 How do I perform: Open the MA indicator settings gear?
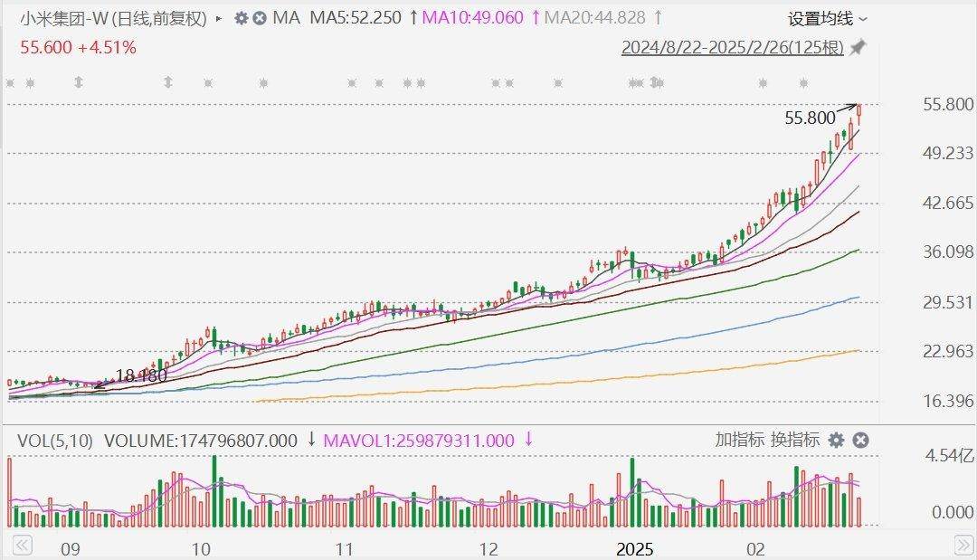click(241, 18)
